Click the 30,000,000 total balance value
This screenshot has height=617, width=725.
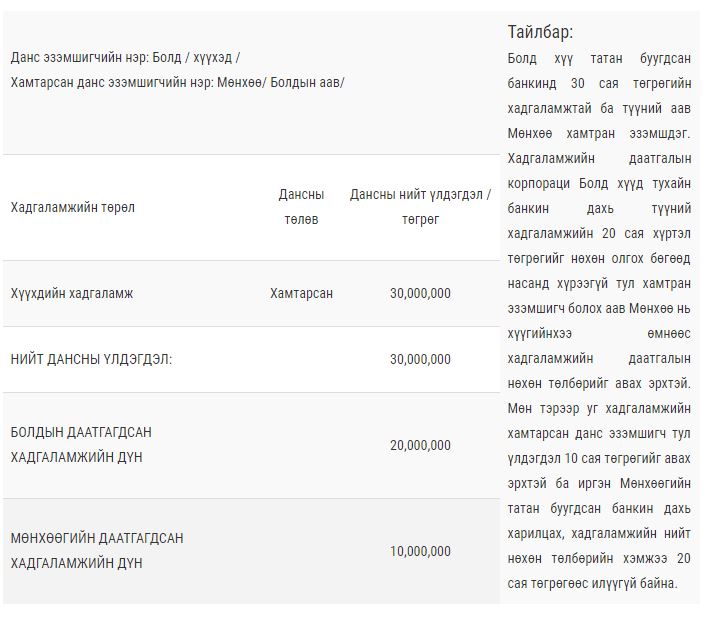420,359
